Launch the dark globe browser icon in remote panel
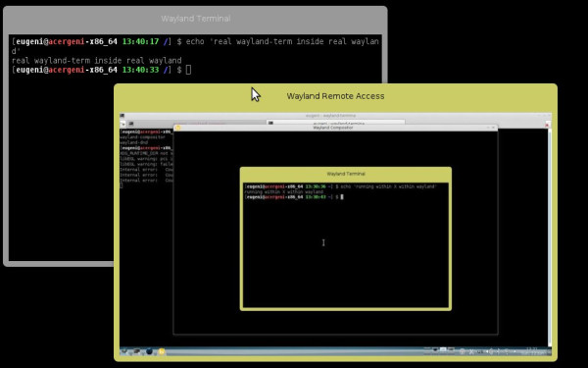The image size is (588, 368). tap(149, 352)
